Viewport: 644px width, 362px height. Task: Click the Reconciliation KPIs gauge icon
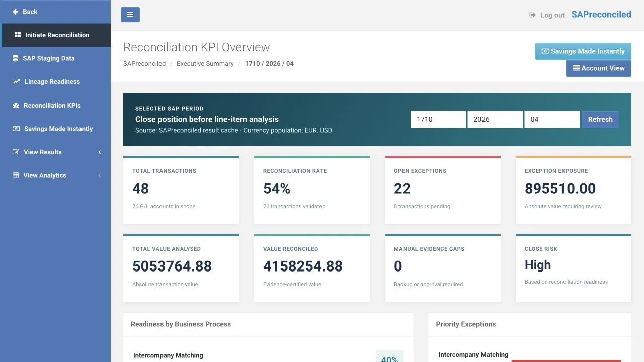(x=16, y=106)
